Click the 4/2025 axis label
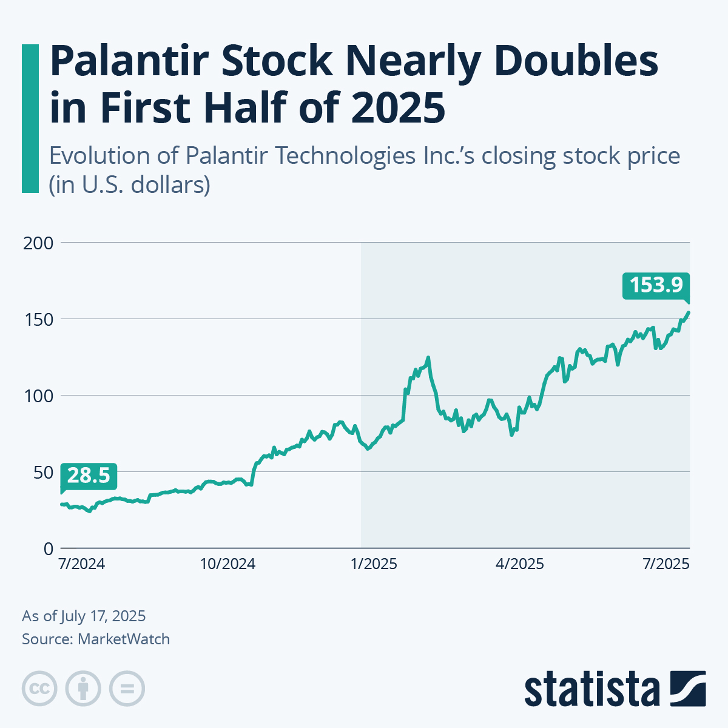 [x=520, y=564]
